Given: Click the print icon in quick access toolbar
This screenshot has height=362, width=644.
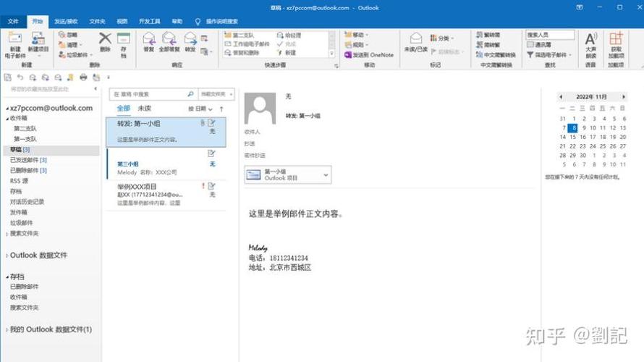Looking at the screenshot, I should [x=83, y=77].
